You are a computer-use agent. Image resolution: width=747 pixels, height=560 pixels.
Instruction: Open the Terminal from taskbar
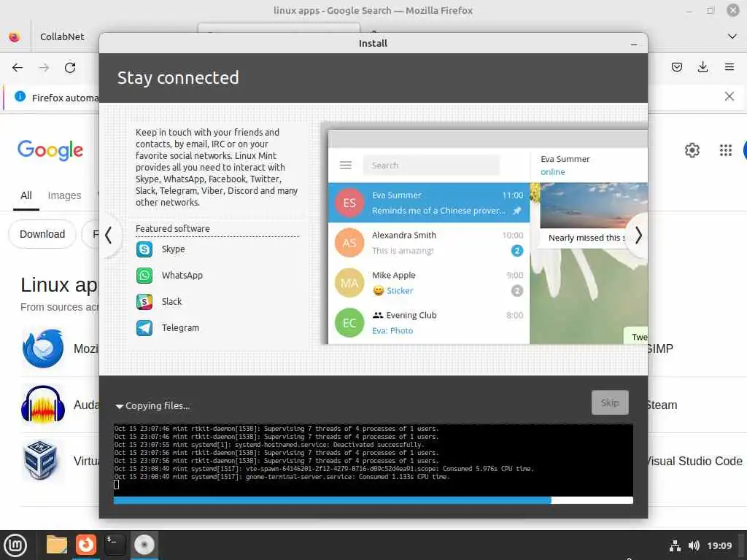click(115, 545)
